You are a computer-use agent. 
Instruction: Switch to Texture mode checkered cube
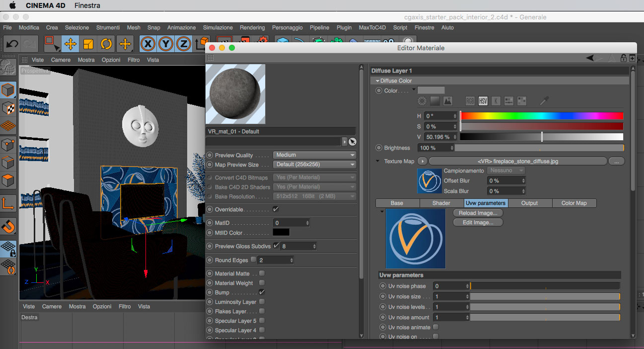(8, 108)
